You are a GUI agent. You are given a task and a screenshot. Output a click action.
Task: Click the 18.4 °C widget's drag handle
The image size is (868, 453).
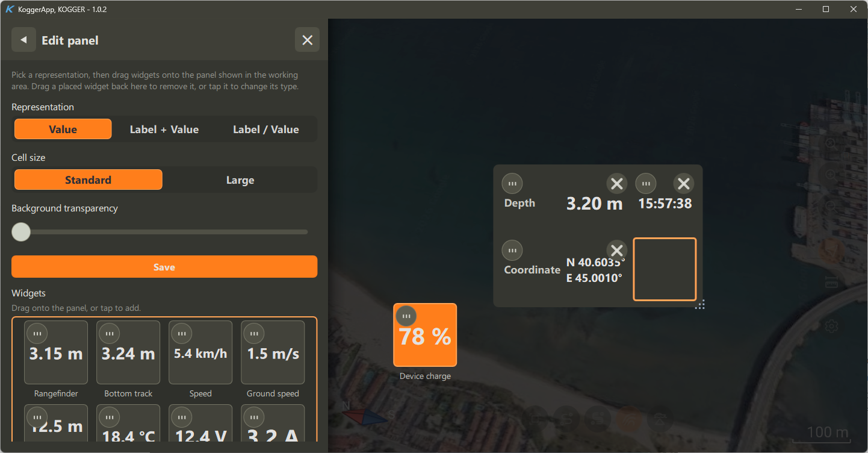pyautogui.click(x=110, y=417)
